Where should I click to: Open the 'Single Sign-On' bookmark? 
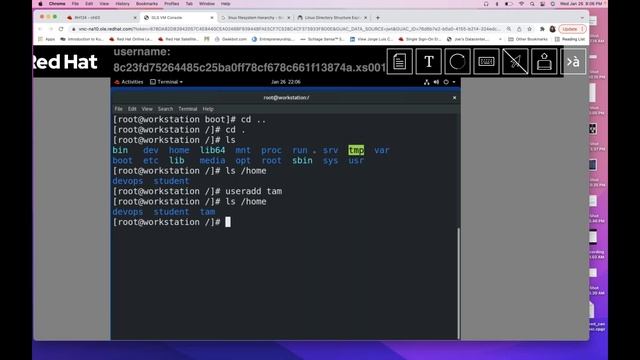point(420,39)
